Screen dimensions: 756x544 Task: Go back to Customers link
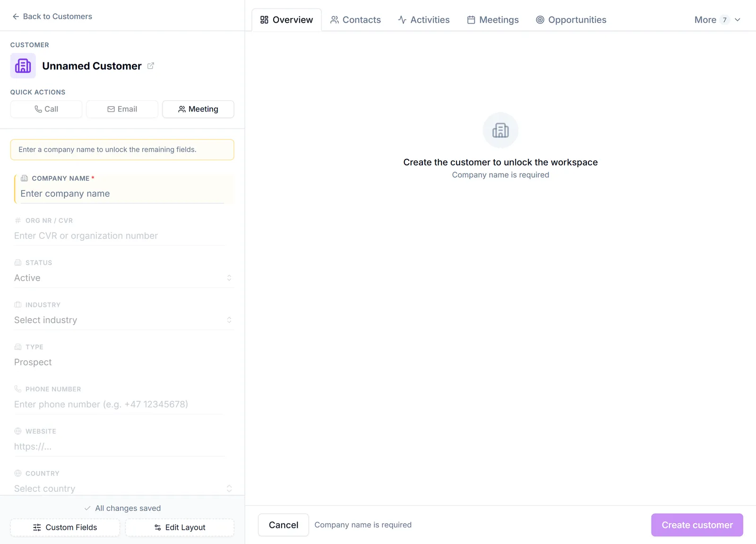tap(52, 17)
